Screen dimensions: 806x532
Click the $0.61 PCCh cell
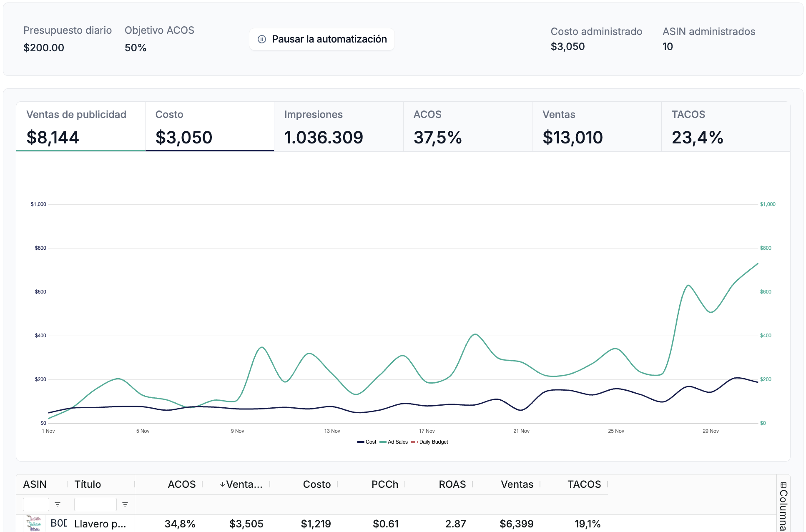[386, 524]
